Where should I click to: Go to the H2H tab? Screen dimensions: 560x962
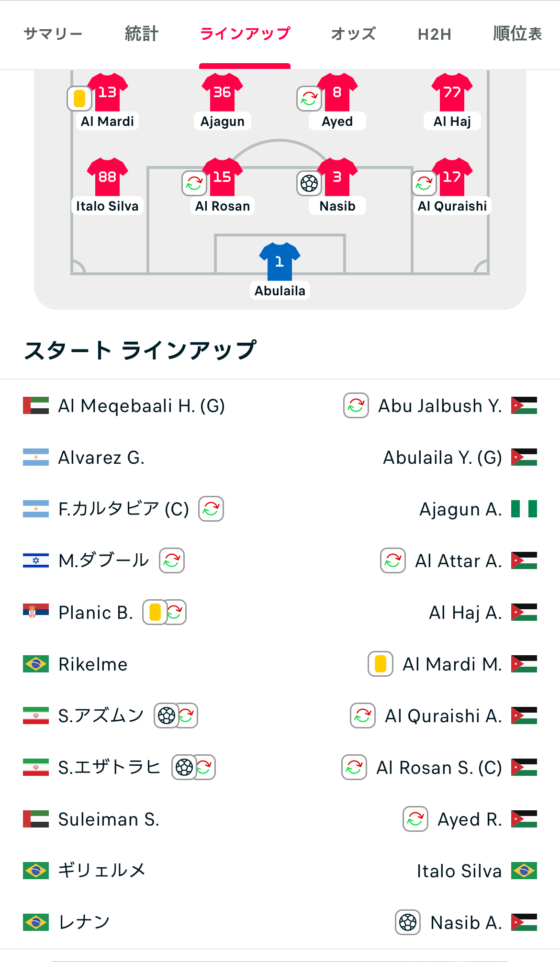(x=434, y=34)
